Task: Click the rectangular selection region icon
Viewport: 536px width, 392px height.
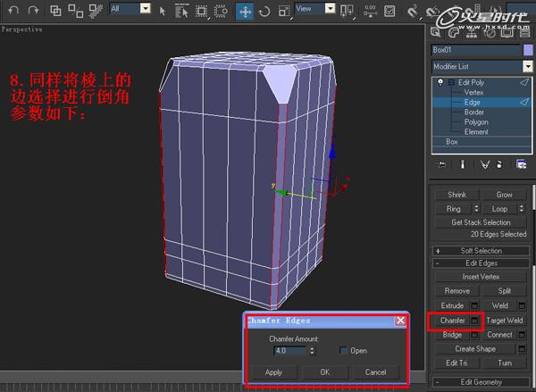Action: coord(201,12)
